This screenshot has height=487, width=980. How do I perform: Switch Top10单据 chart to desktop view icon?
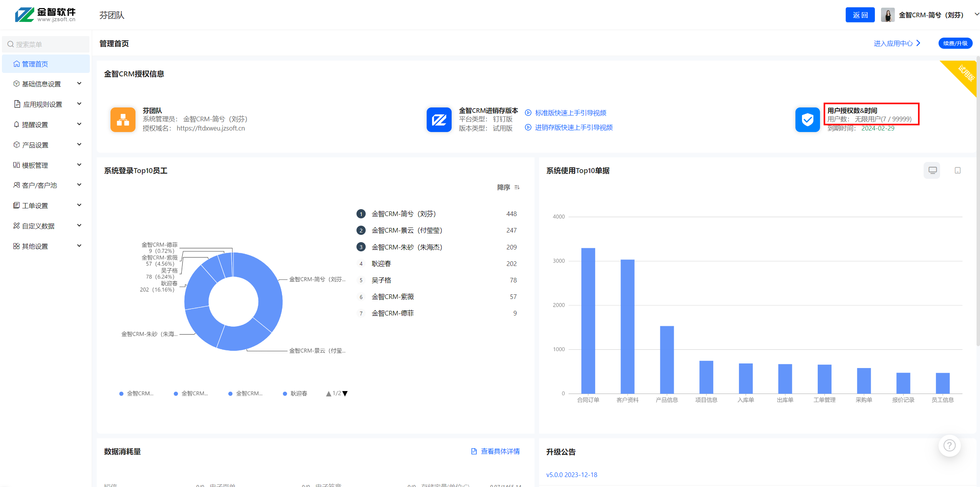click(932, 170)
